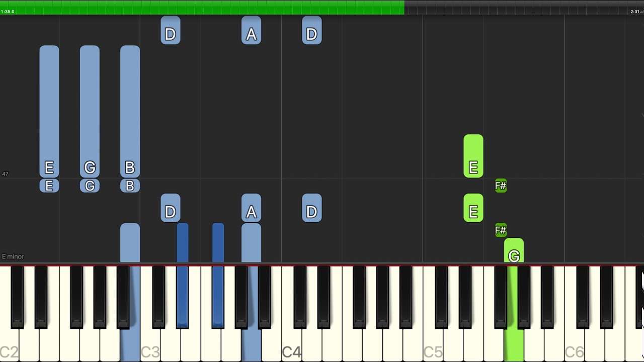
Task: Select the tall blue G note bar
Action: (x=90, y=112)
